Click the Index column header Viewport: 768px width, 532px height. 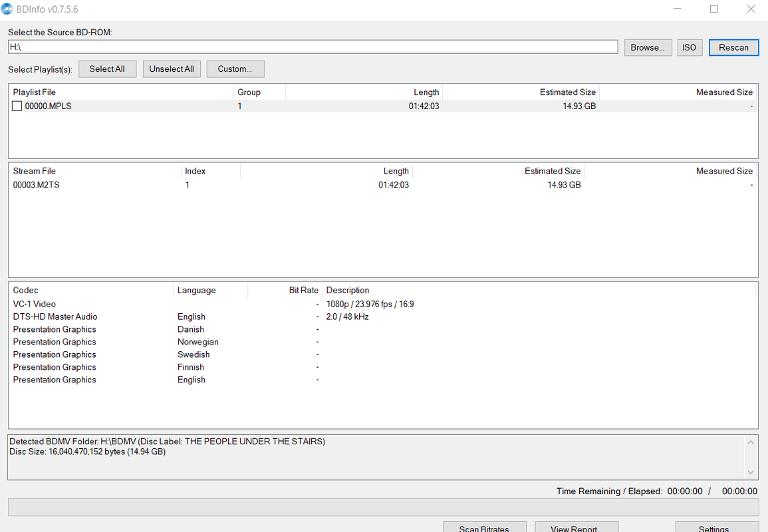click(211, 171)
